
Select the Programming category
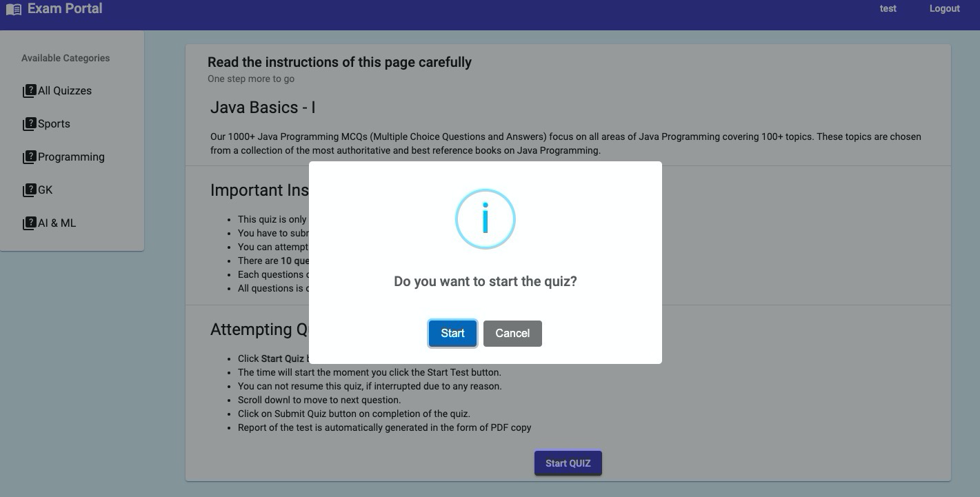coord(71,156)
